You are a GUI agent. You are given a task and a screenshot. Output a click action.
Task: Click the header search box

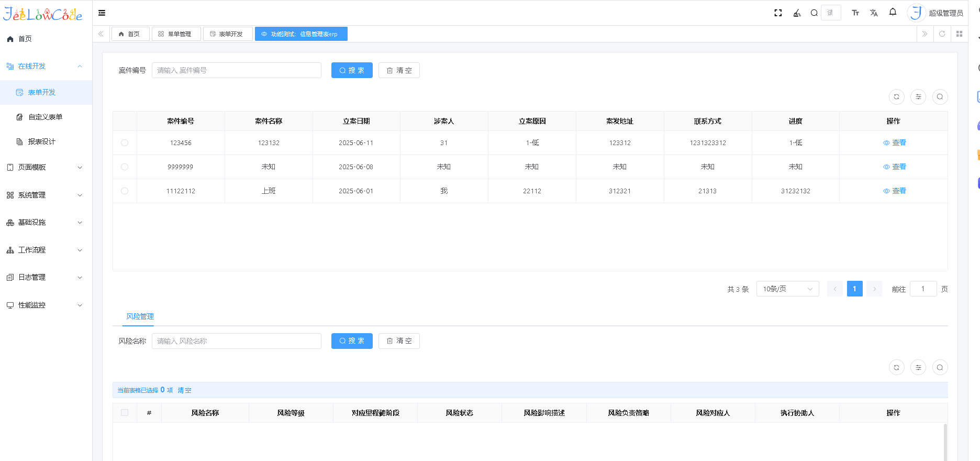(831, 13)
